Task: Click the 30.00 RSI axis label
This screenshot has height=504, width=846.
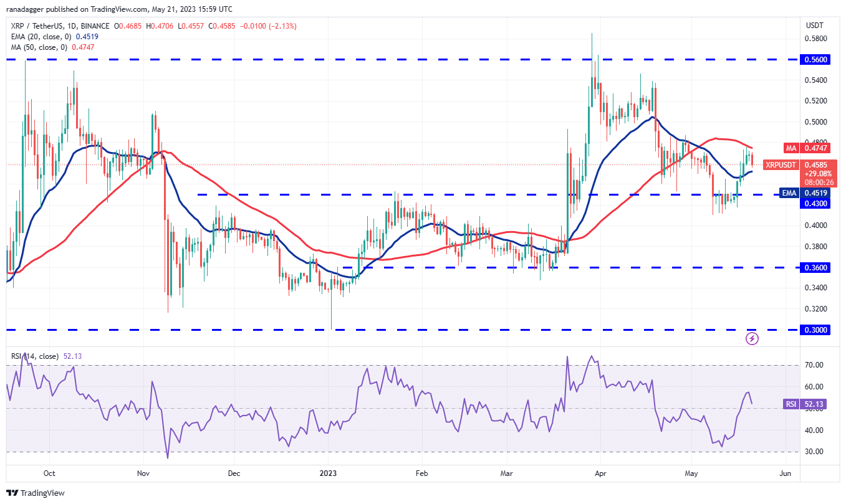Action: coord(815,452)
